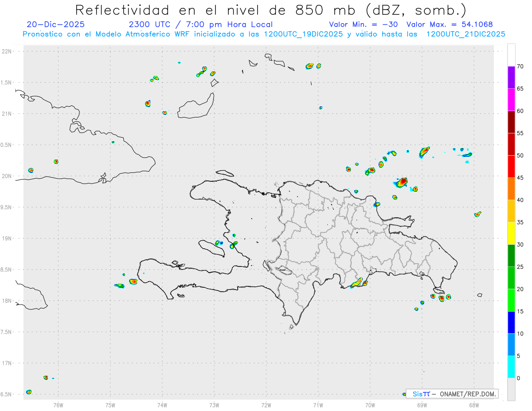Click the colorbar tick label '20'
Screen dimensions: 532x411
point(520,289)
